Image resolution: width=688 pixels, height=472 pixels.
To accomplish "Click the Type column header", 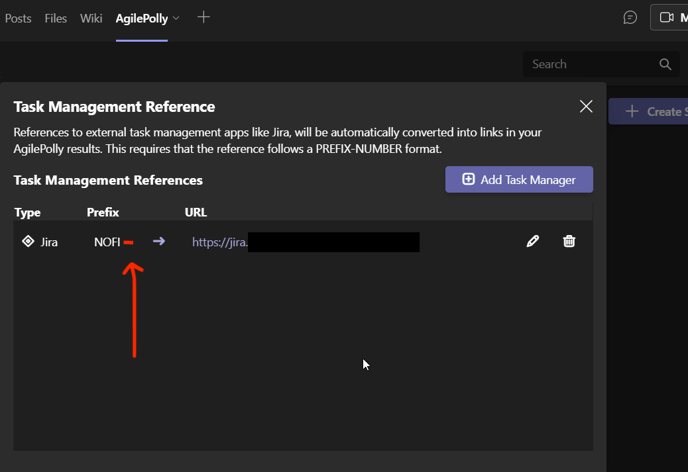I will tap(27, 213).
